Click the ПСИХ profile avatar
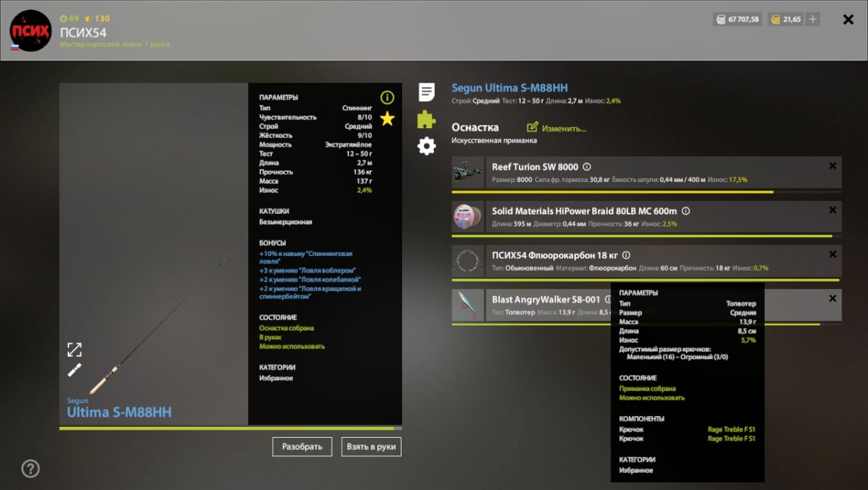This screenshot has height=490, width=868. pos(31,31)
